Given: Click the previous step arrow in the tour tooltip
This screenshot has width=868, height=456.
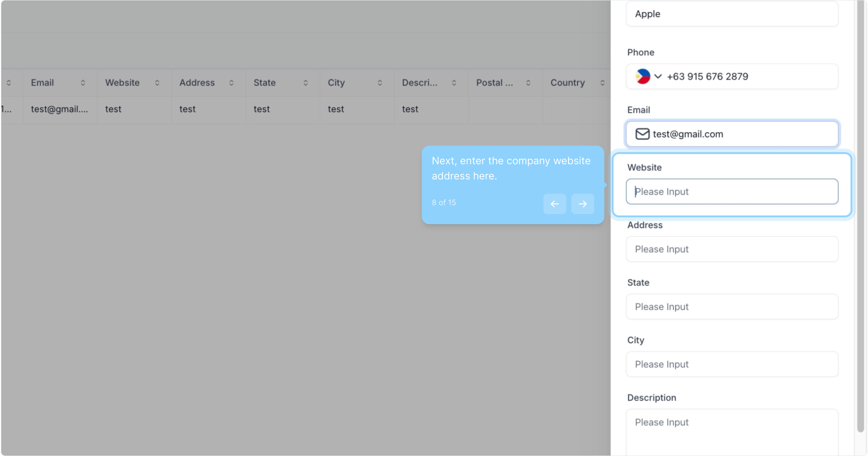Looking at the screenshot, I should [x=554, y=204].
